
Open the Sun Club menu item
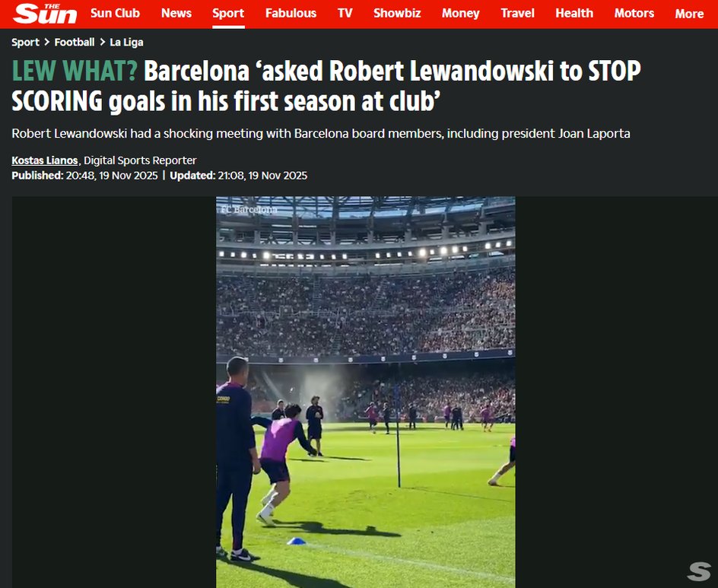[x=115, y=13]
